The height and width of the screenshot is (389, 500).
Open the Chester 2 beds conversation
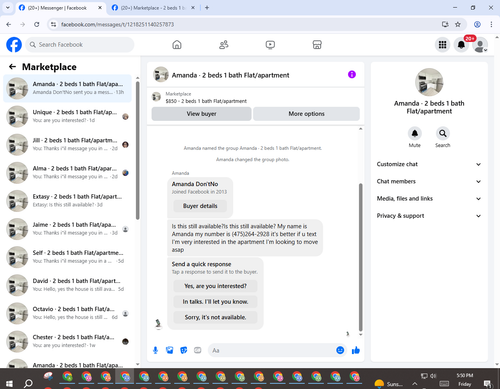[x=67, y=341]
